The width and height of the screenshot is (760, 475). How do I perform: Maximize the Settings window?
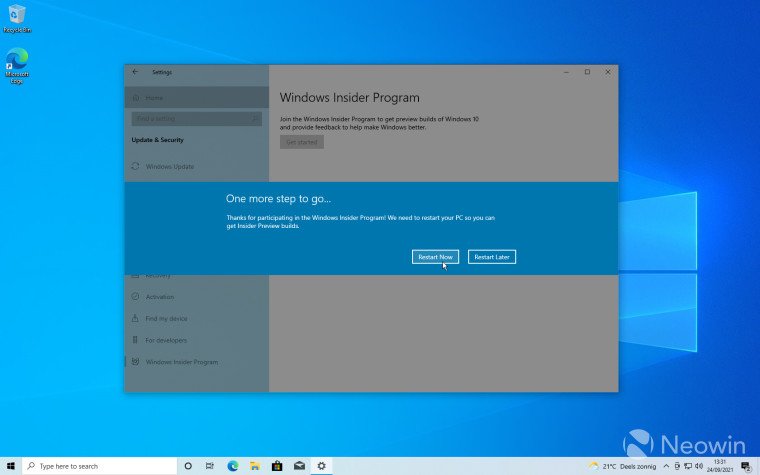click(587, 72)
